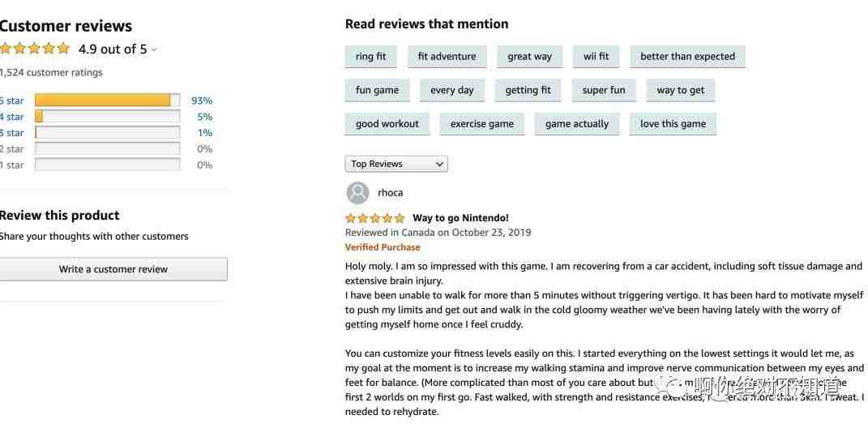Select the "fit adventure" mention tag
Viewport: 868px width, 424px height.
(x=447, y=57)
